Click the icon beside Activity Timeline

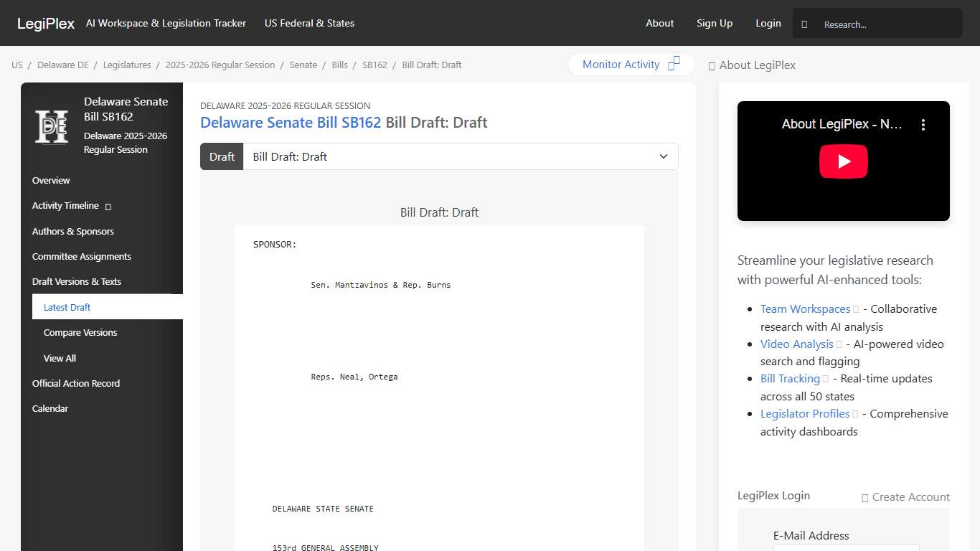click(x=108, y=207)
